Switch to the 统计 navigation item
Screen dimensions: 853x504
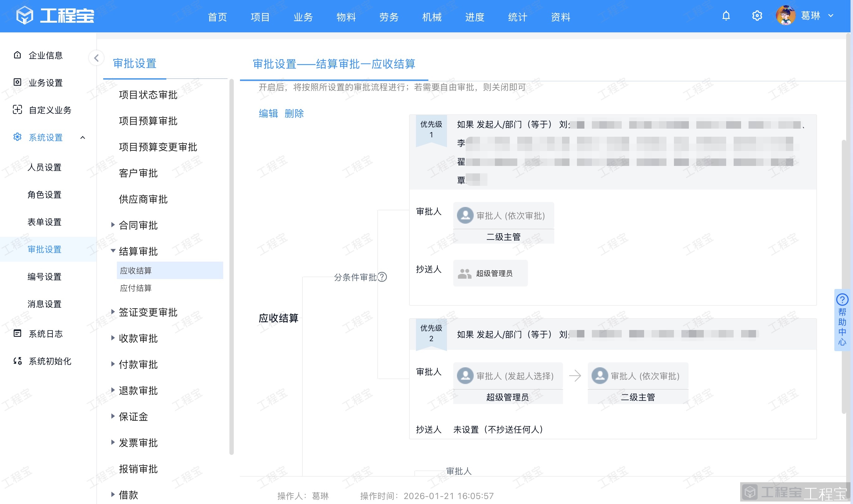click(517, 17)
